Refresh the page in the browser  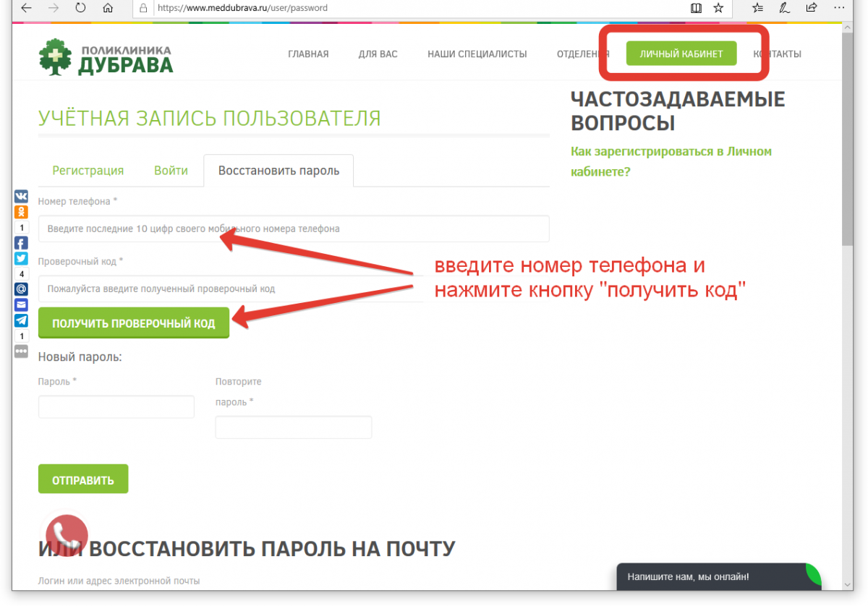[x=80, y=9]
